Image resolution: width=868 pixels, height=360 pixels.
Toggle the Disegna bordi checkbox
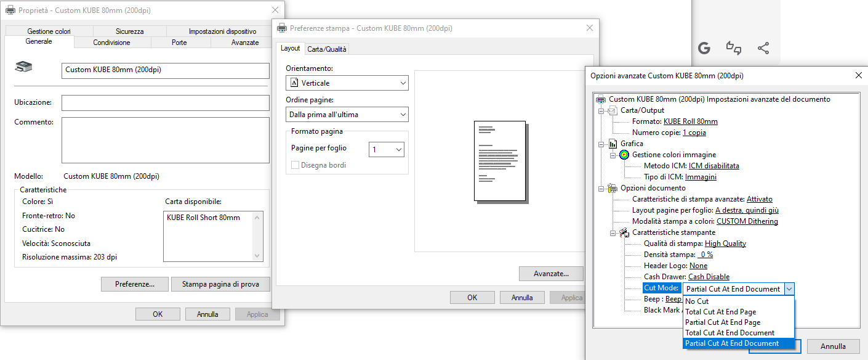click(295, 165)
